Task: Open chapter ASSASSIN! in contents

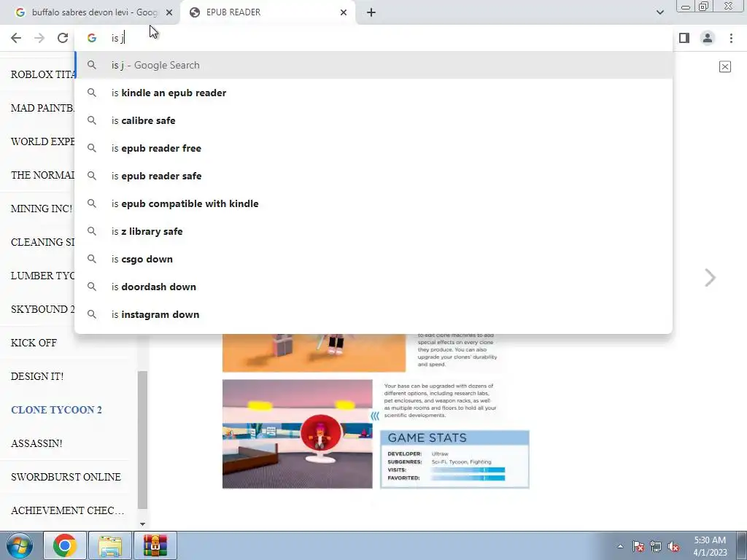Action: coord(36,443)
